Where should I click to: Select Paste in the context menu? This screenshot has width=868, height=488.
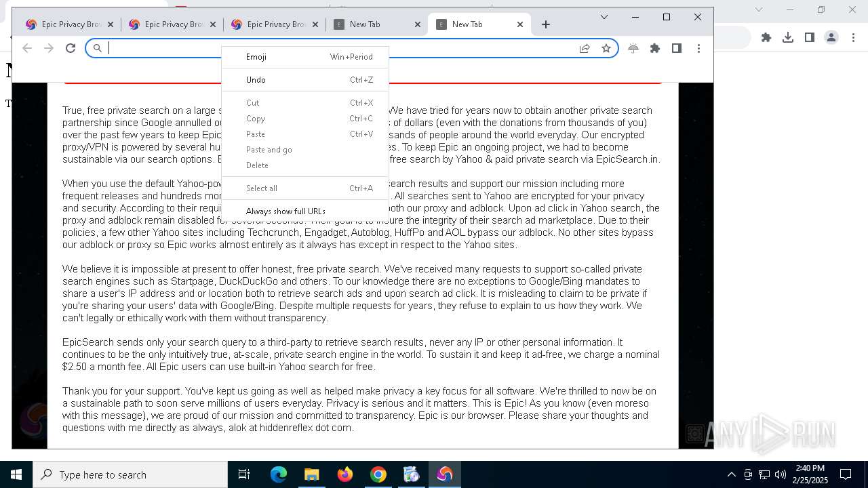(x=305, y=134)
